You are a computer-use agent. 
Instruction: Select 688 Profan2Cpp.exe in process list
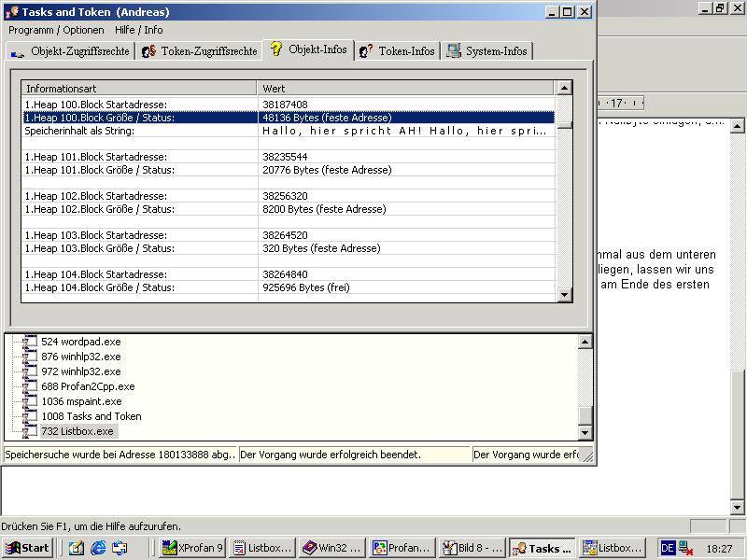point(88,386)
